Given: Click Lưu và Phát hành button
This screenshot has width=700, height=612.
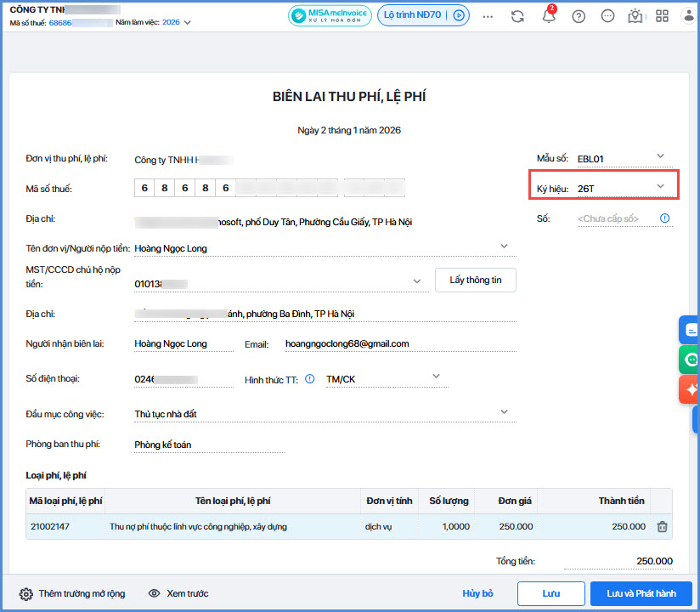Looking at the screenshot, I should pos(641,593).
